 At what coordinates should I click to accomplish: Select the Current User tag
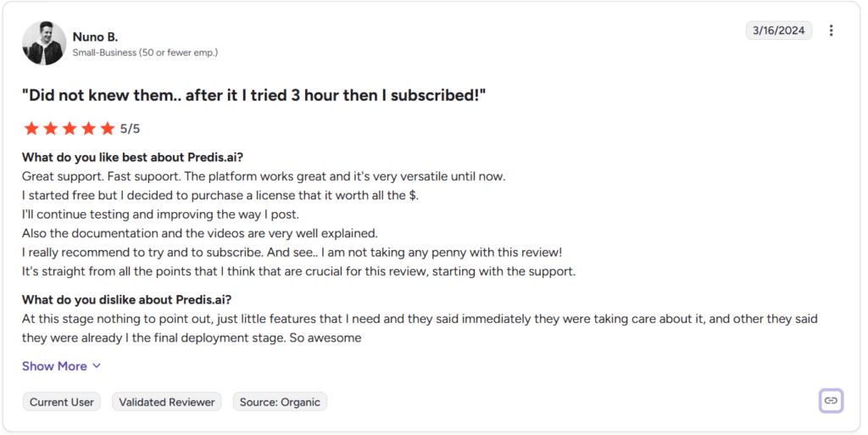click(61, 402)
